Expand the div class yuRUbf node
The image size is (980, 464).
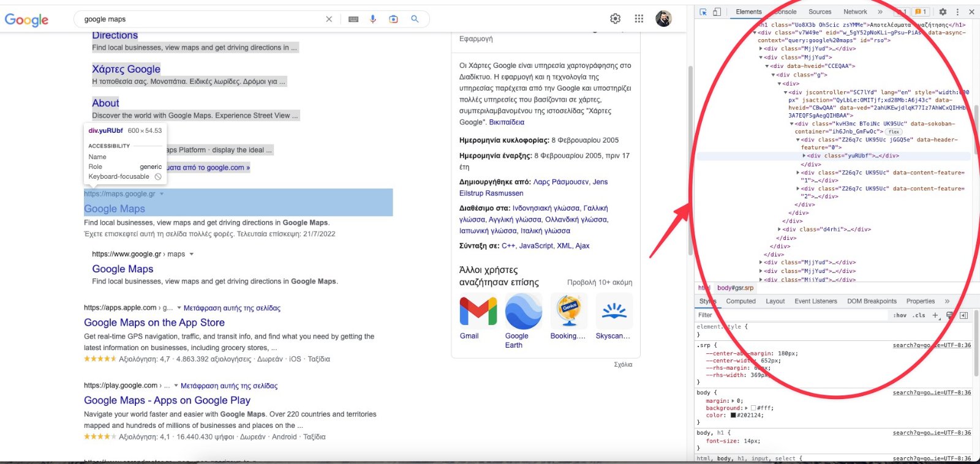804,156
